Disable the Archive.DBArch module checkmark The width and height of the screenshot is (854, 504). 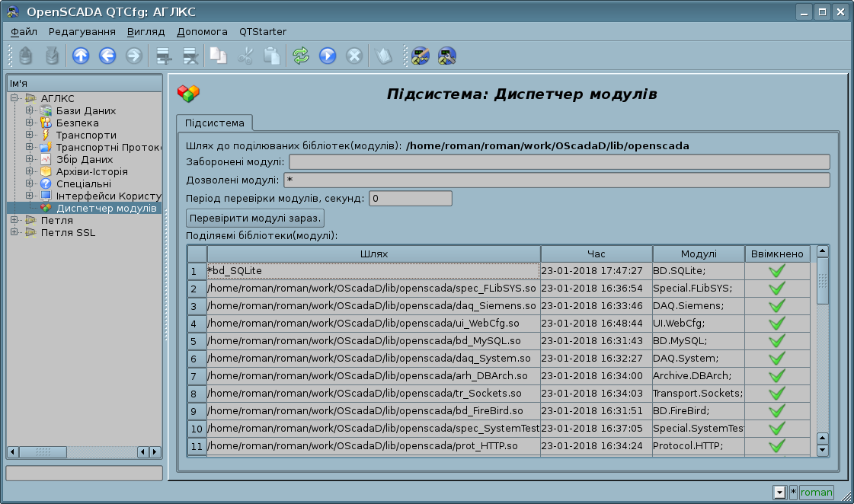pyautogui.click(x=776, y=375)
